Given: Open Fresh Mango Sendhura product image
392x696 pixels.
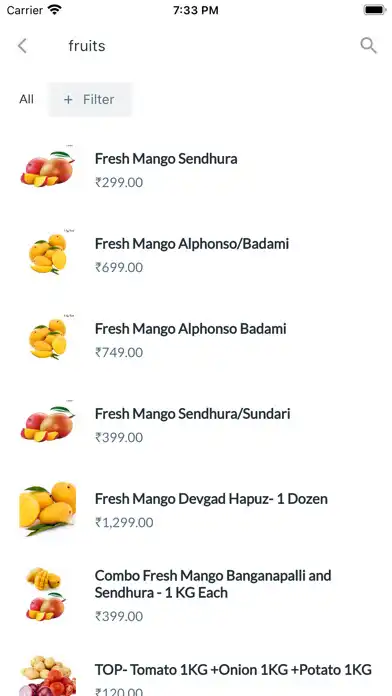Looking at the screenshot, I should tap(48, 168).
